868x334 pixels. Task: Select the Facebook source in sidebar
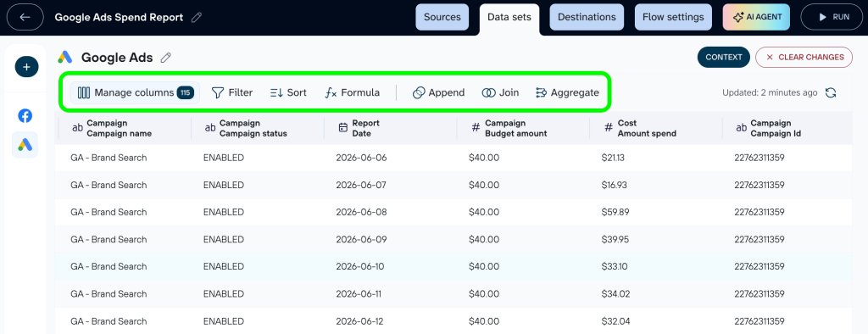coord(25,116)
